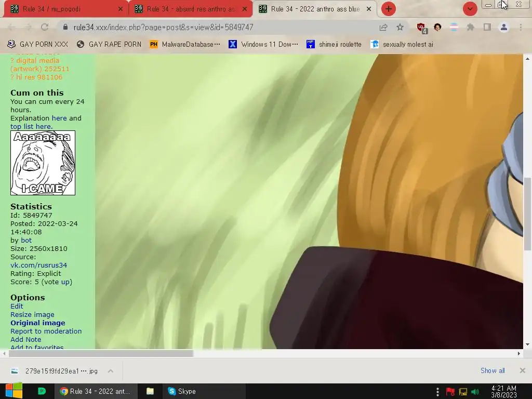Screen dimensions: 532x399
Task: Select the Chrome taskbar button
Action: (x=96, y=391)
